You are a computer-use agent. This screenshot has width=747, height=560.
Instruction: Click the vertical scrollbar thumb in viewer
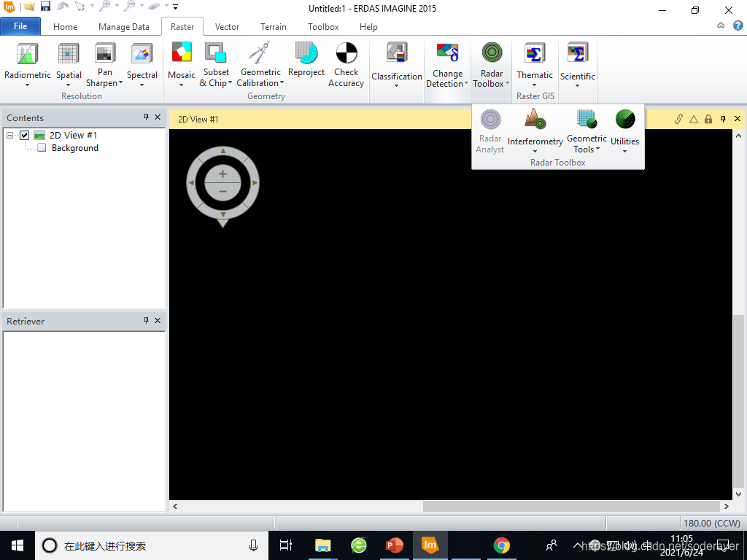pos(738,401)
